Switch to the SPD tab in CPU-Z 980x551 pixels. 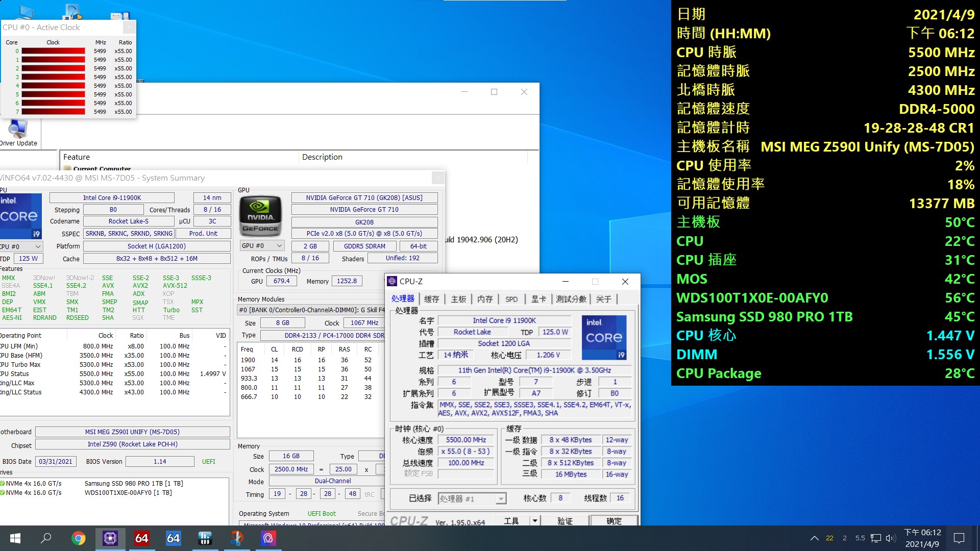pos(511,299)
